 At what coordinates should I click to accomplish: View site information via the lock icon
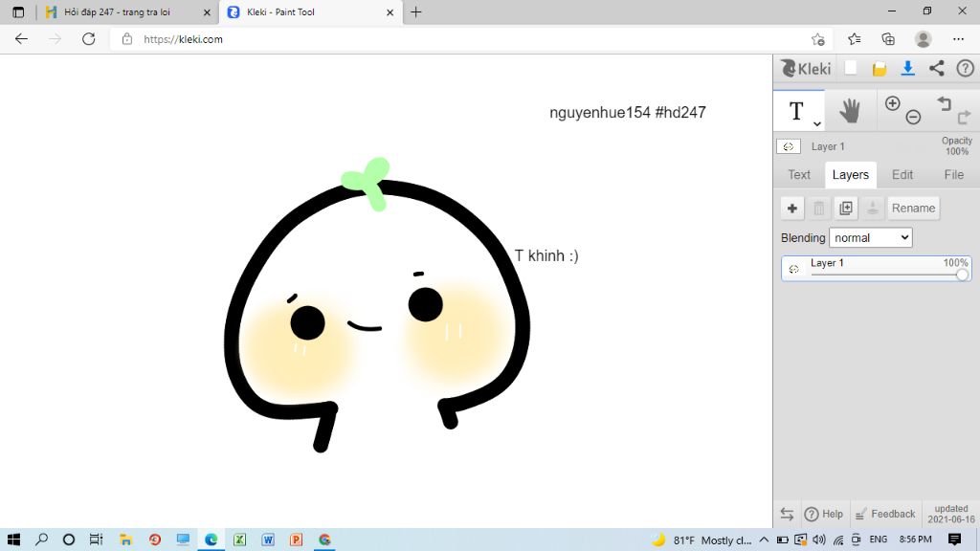pos(127,39)
